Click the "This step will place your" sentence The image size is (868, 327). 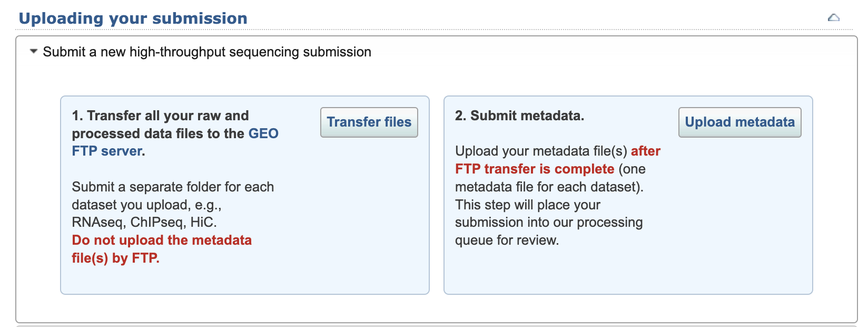528,205
